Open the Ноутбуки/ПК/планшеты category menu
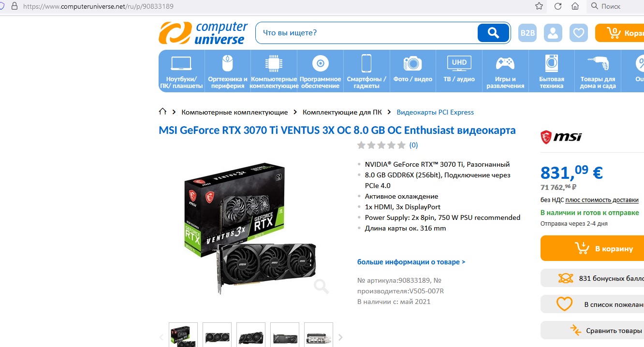The width and height of the screenshot is (644, 347). pyautogui.click(x=181, y=72)
